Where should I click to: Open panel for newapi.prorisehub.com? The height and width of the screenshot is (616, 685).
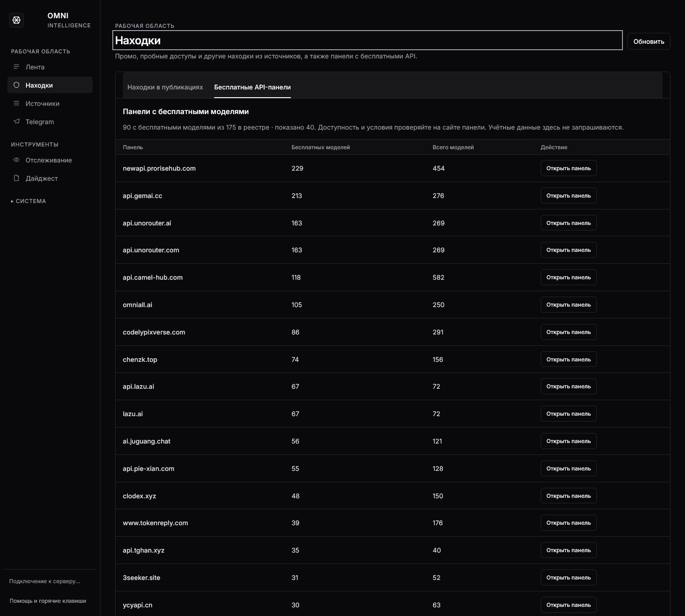coord(569,168)
